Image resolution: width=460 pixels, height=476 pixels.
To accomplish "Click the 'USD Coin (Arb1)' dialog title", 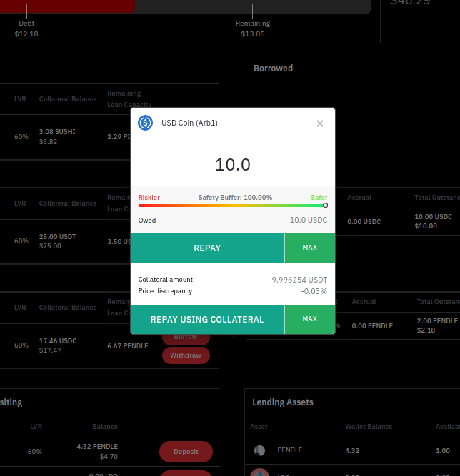I will (189, 123).
